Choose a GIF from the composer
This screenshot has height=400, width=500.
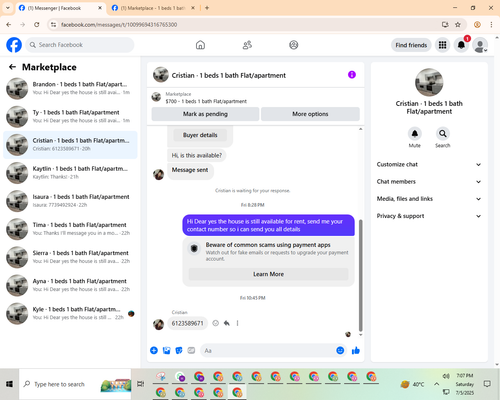(191, 350)
